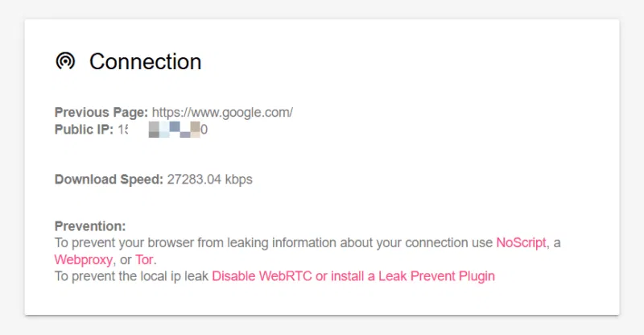
Task: Click the blurred Public IP value
Action: pos(163,130)
